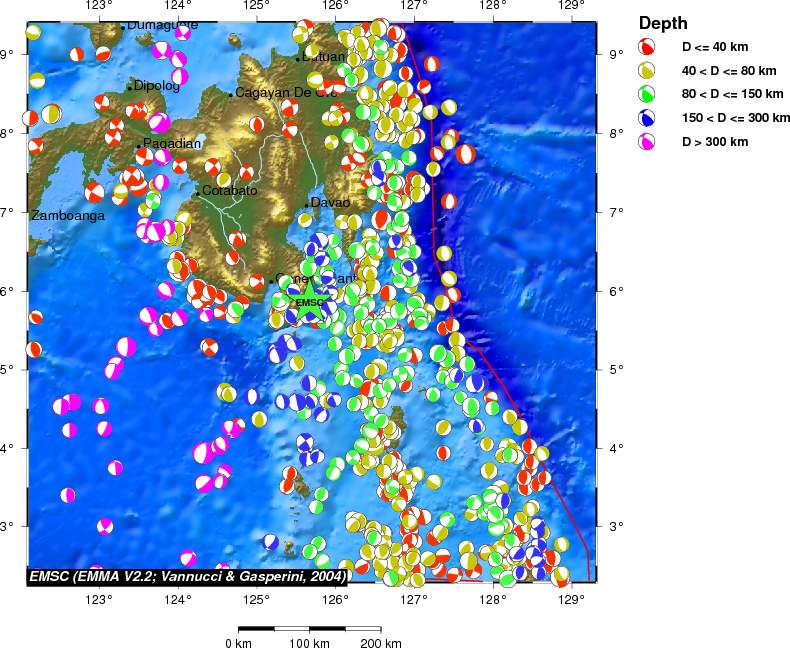The image size is (790, 648).
Task: Click the Davao city marker dot
Action: click(x=307, y=205)
